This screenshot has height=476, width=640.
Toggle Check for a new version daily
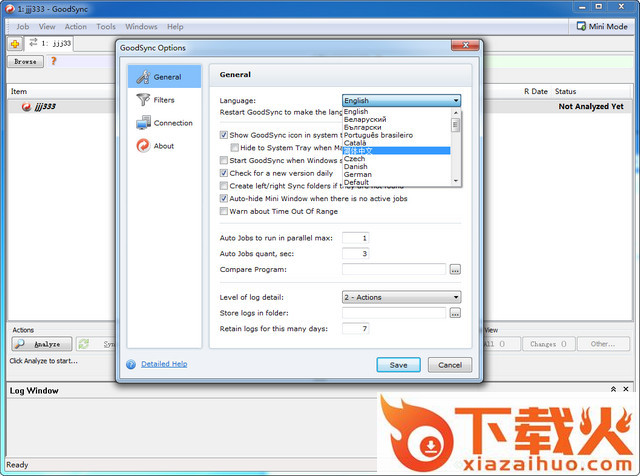coord(224,173)
